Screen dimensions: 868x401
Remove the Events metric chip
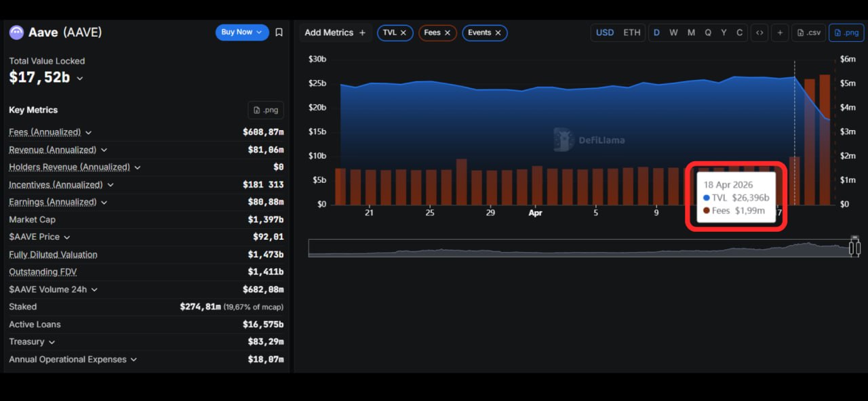coord(498,33)
